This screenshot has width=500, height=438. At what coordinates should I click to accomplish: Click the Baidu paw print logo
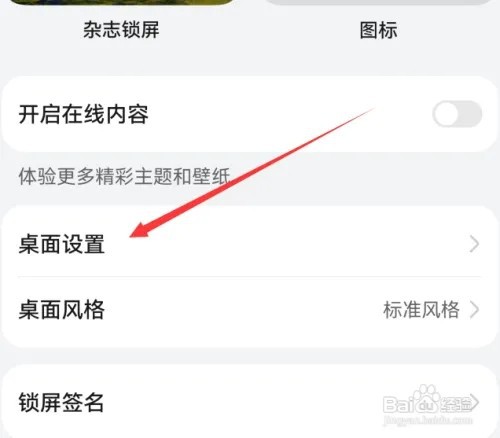(x=427, y=399)
